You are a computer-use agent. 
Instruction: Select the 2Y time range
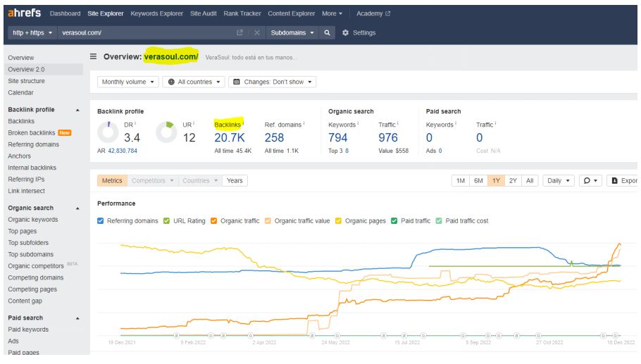click(x=513, y=180)
